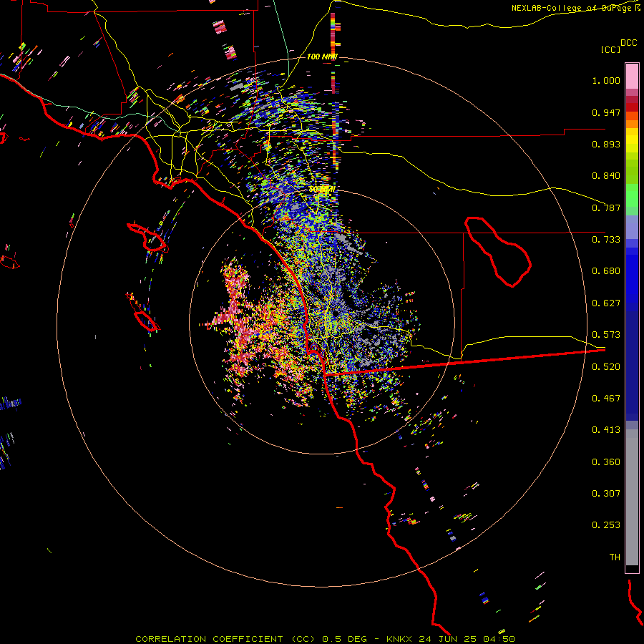Image resolution: width=644 pixels, height=644 pixels.
Task: Click the 0.893 scale value
Action: tap(606, 144)
